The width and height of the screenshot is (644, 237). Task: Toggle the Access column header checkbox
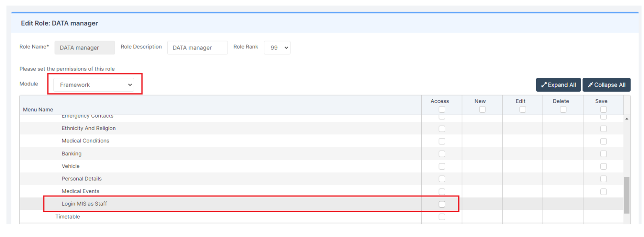click(x=442, y=109)
